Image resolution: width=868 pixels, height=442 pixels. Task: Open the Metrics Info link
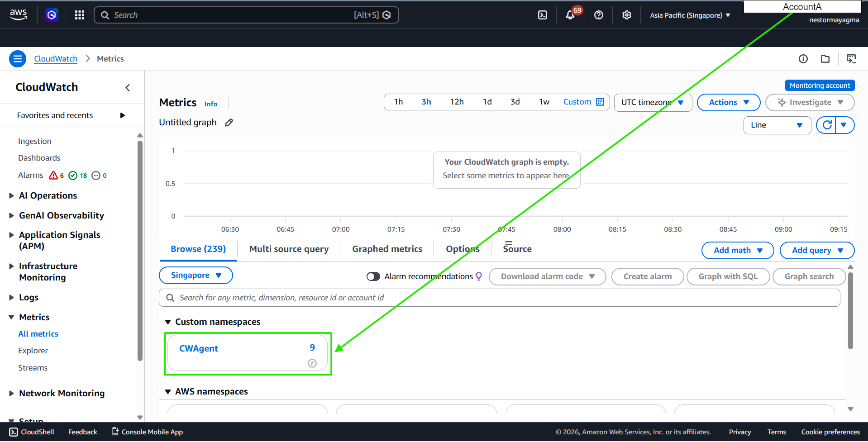coord(210,104)
